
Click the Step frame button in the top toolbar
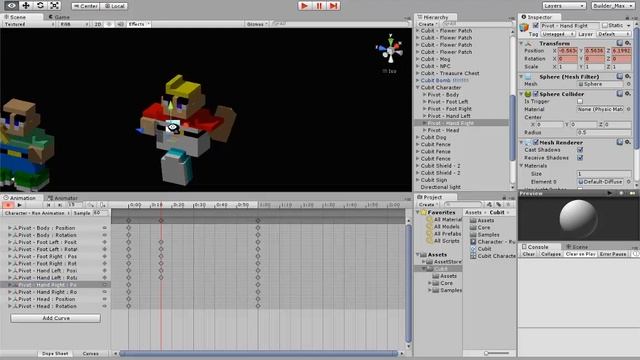click(x=333, y=6)
